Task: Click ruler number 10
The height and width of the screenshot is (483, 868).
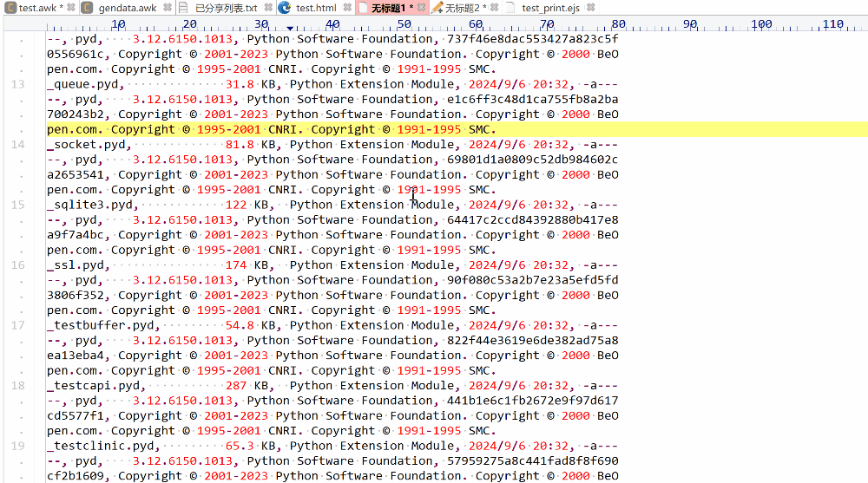Action: pos(118,23)
